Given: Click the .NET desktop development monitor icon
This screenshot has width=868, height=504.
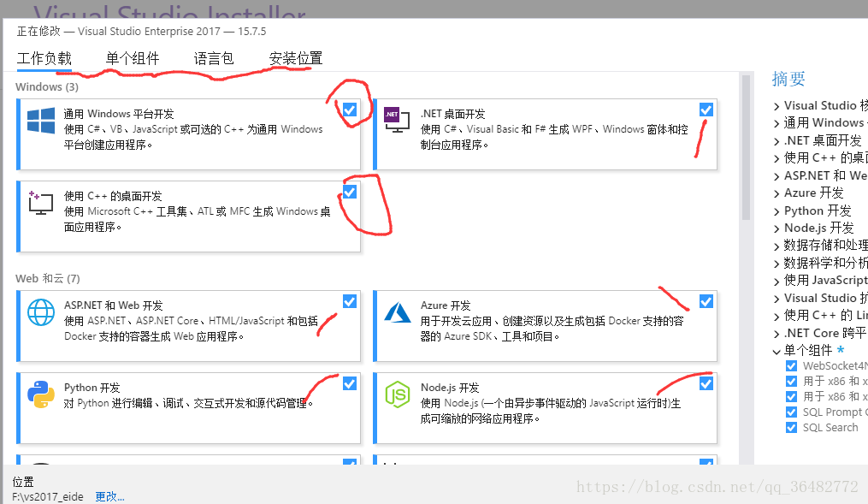Looking at the screenshot, I should 397,120.
